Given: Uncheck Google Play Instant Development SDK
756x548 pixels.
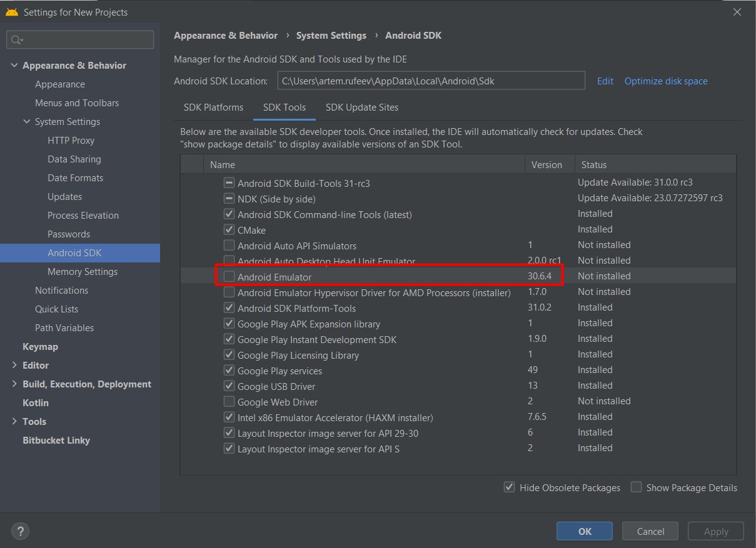Looking at the screenshot, I should (229, 339).
